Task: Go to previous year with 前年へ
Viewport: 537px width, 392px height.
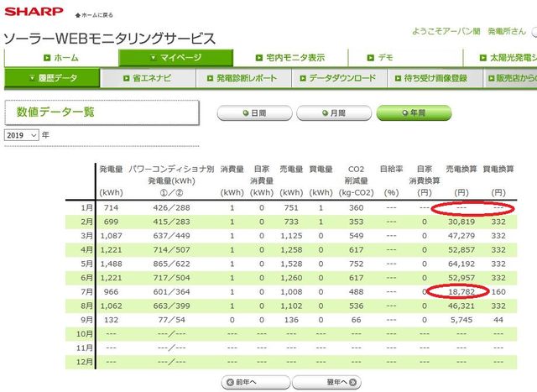Action: (255, 382)
